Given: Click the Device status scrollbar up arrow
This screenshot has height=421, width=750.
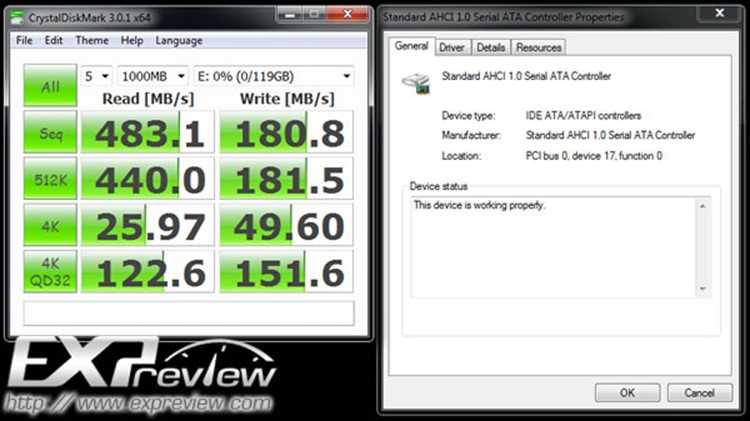Looking at the screenshot, I should (x=703, y=206).
